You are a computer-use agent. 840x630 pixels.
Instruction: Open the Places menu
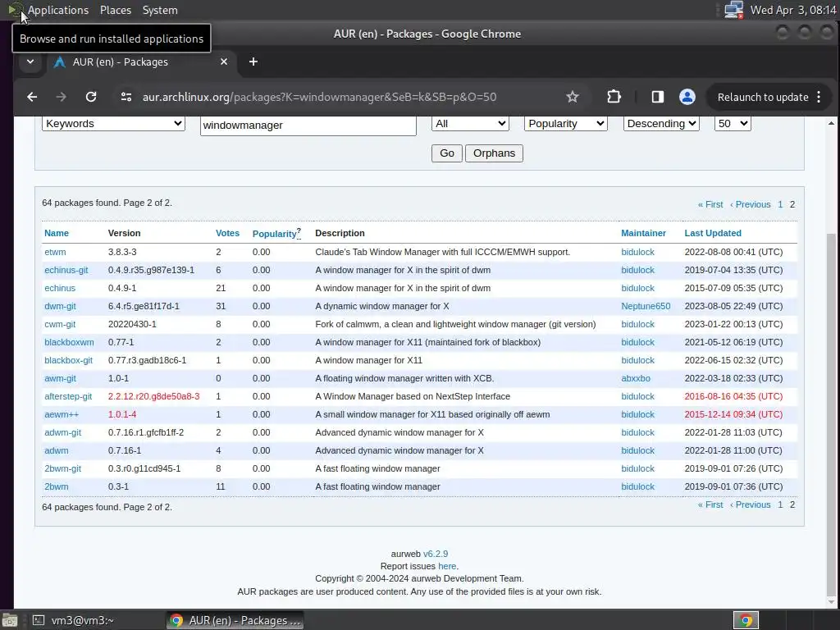coord(115,10)
